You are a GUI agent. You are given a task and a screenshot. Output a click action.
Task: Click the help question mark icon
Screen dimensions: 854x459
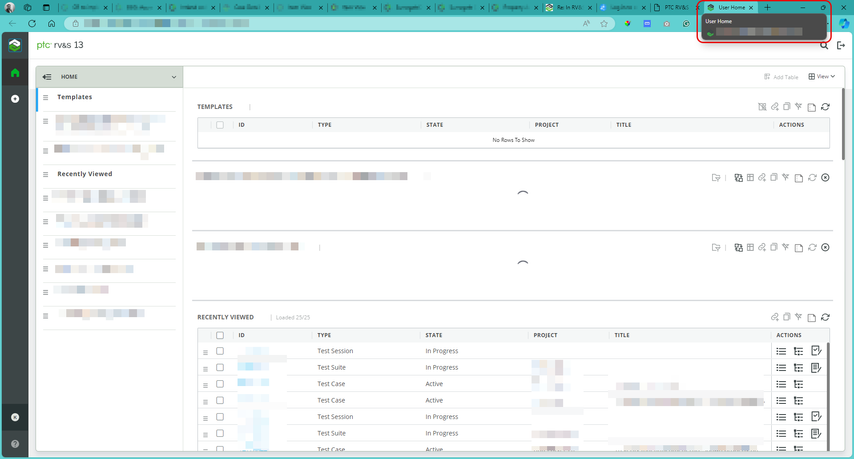click(15, 444)
